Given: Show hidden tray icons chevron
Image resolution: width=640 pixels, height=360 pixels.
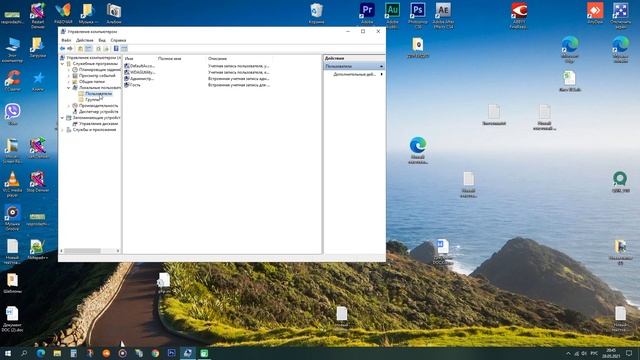Looking at the screenshot, I should [568, 353].
